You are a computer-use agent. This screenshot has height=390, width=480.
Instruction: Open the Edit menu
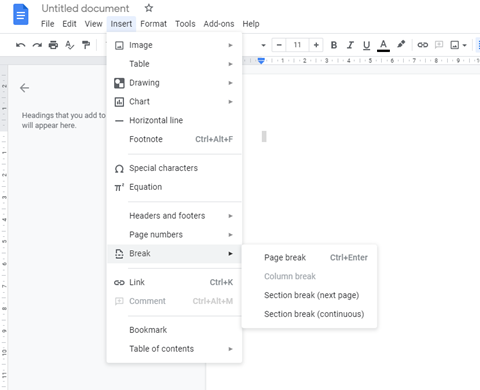(69, 24)
